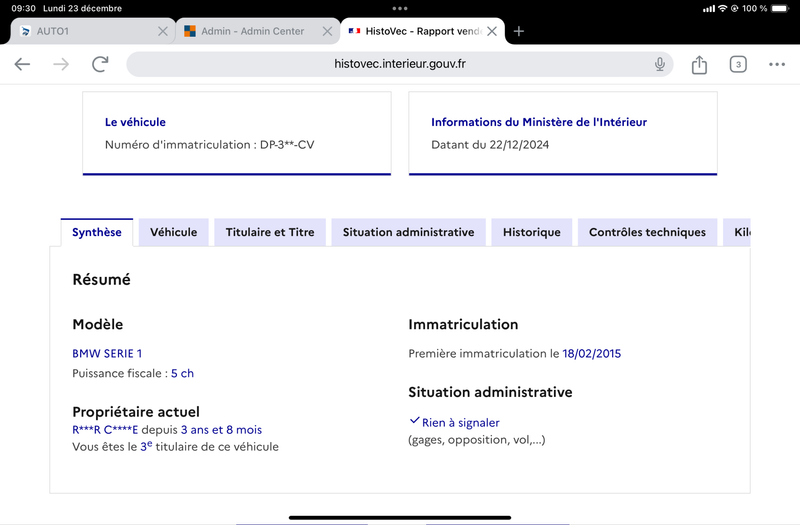
Task: Click the address bar histovec.interieur.gouv.fr
Action: (x=399, y=64)
